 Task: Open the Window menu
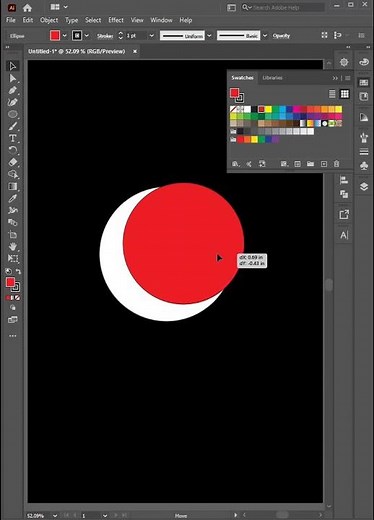click(161, 20)
